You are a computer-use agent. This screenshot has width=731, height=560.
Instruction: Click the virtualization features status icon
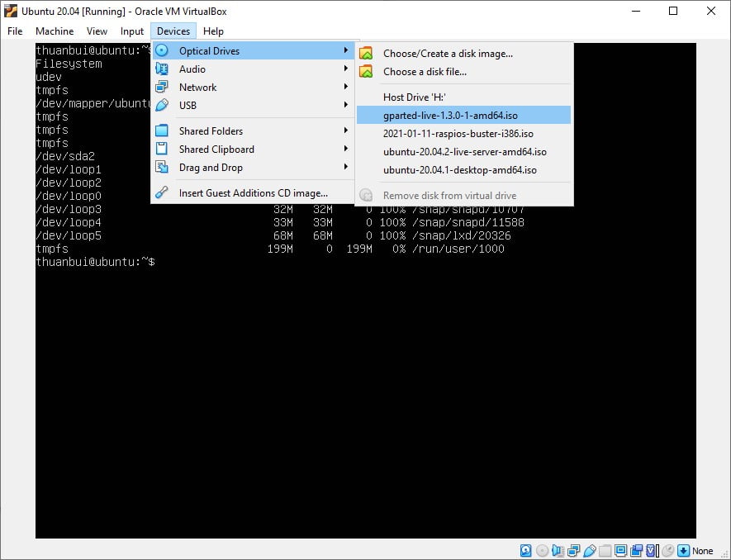click(x=649, y=550)
